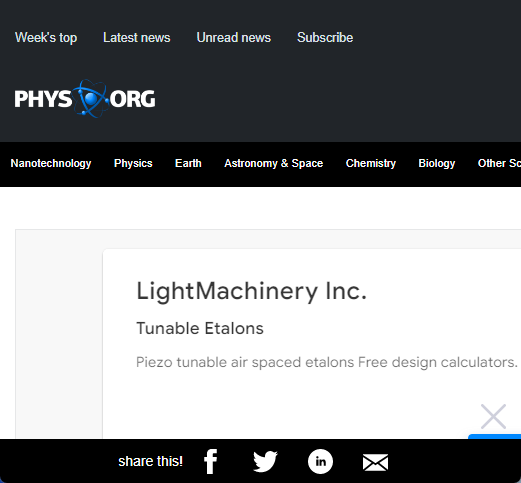Click the Phys.org atom logo
Viewport: 521px width, 483px height.
click(85, 99)
